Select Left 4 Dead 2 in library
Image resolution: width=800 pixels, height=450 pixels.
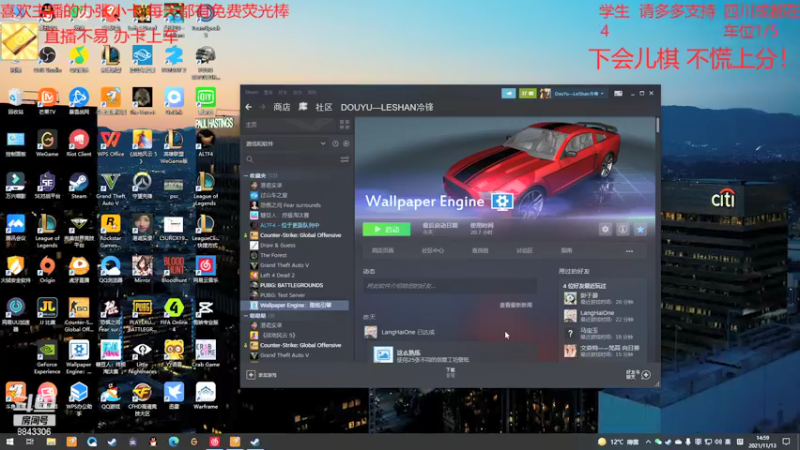tap(277, 275)
